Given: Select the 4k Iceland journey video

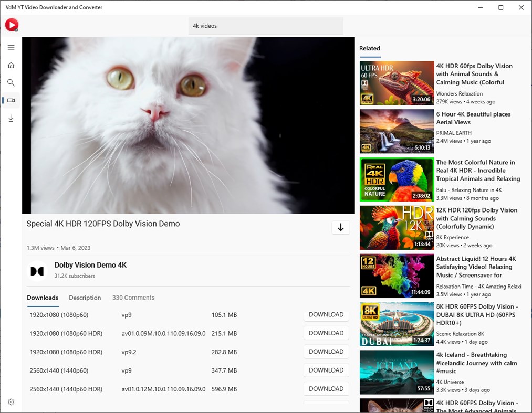Looking at the screenshot, I should (397, 372).
